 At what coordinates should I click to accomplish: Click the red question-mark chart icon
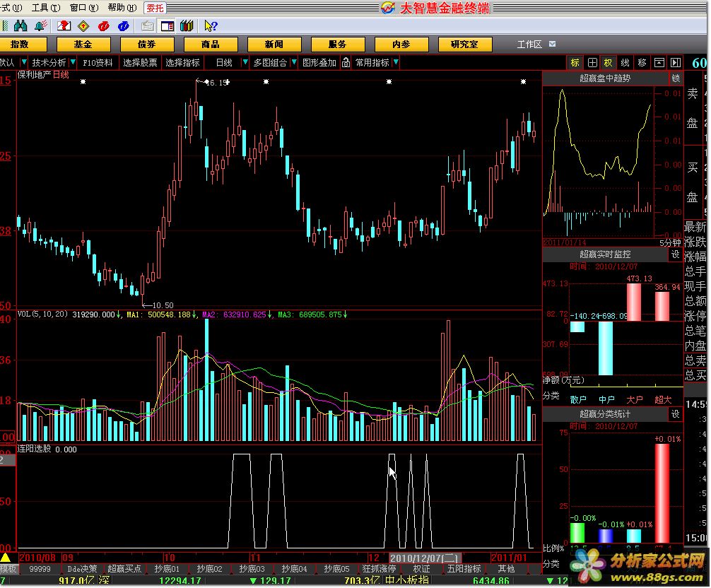coord(64,26)
